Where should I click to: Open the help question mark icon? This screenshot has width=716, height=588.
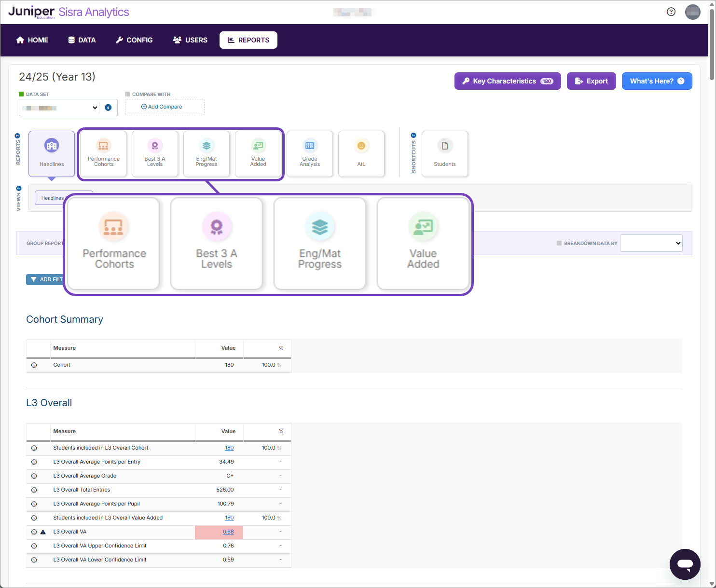pyautogui.click(x=671, y=12)
